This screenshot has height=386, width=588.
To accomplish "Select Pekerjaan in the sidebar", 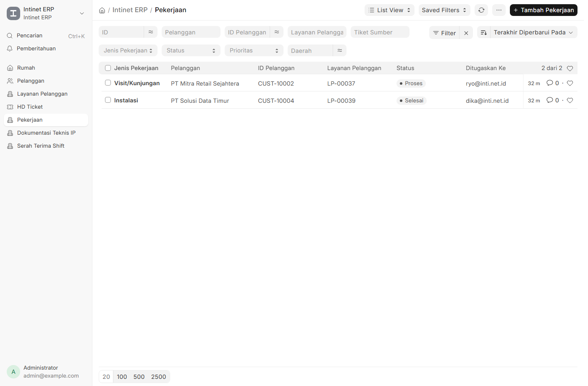I will pyautogui.click(x=46, y=120).
